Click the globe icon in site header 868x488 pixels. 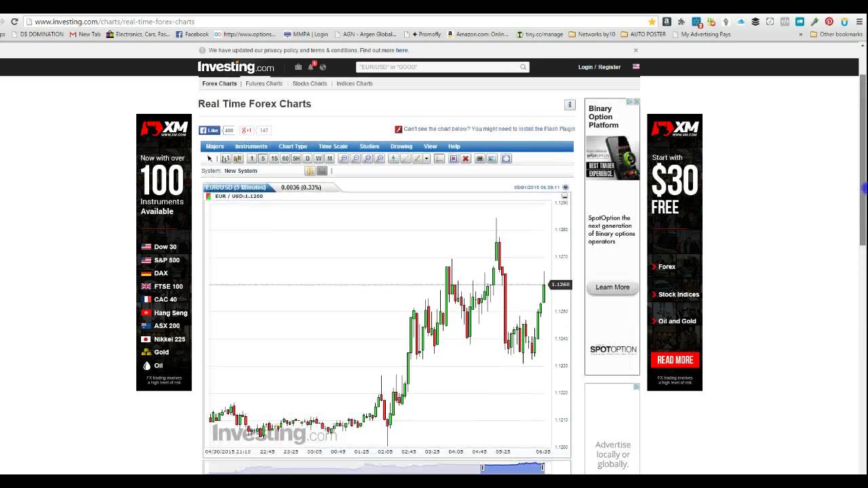click(323, 66)
